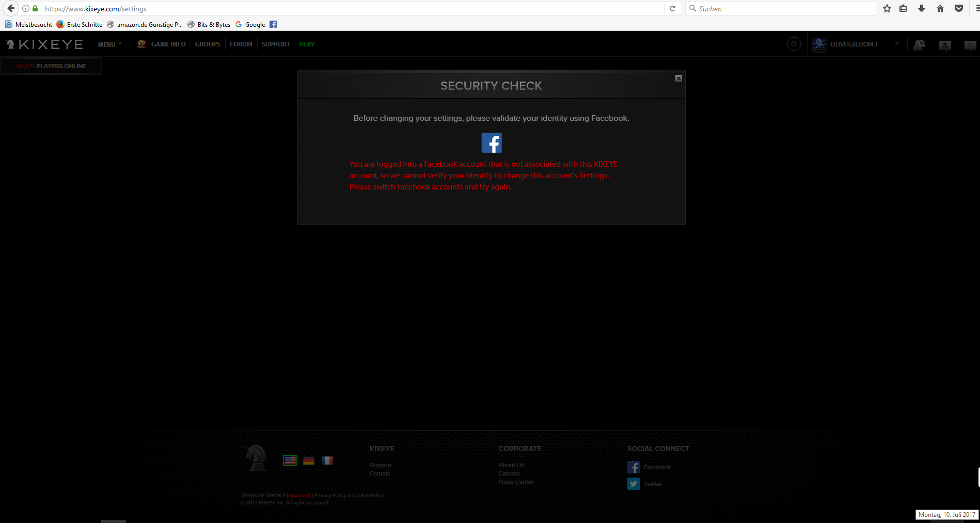This screenshot has width=980, height=523.
Task: Click the red Facebook account error message
Action: pyautogui.click(x=484, y=176)
